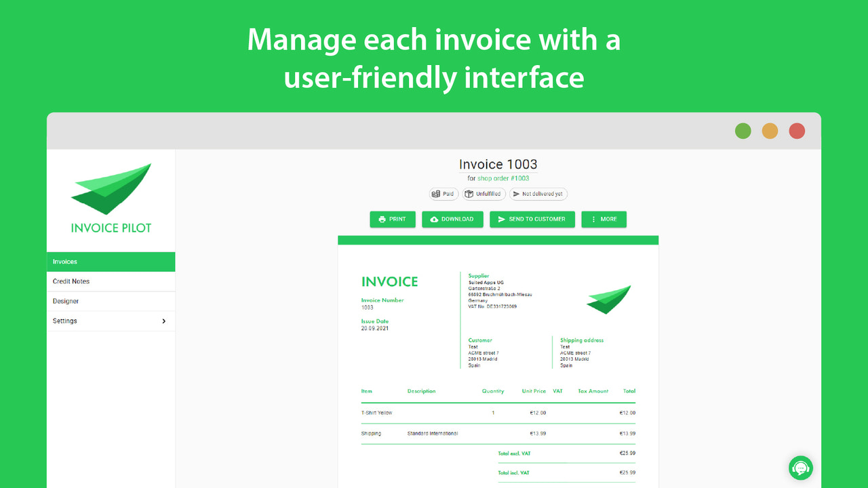Switch to the Credit Notes section

click(72, 281)
